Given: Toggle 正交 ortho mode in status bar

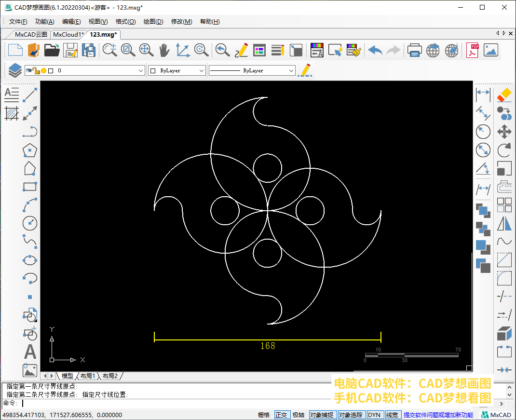Looking at the screenshot, I should tap(281, 415).
